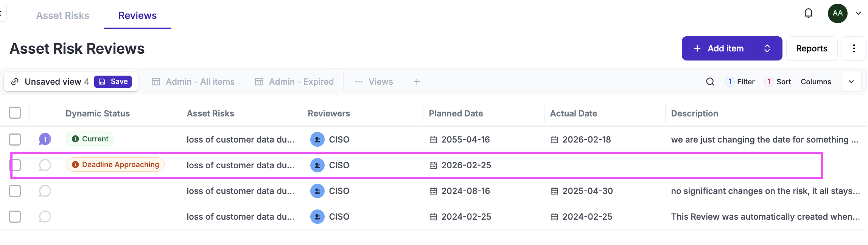Viewport: 868px width, 245px height.
Task: Open comments on the Current review row
Action: click(45, 139)
